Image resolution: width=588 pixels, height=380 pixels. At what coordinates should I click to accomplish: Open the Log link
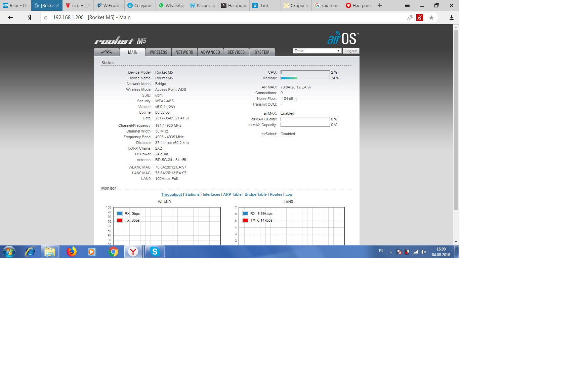tap(289, 194)
